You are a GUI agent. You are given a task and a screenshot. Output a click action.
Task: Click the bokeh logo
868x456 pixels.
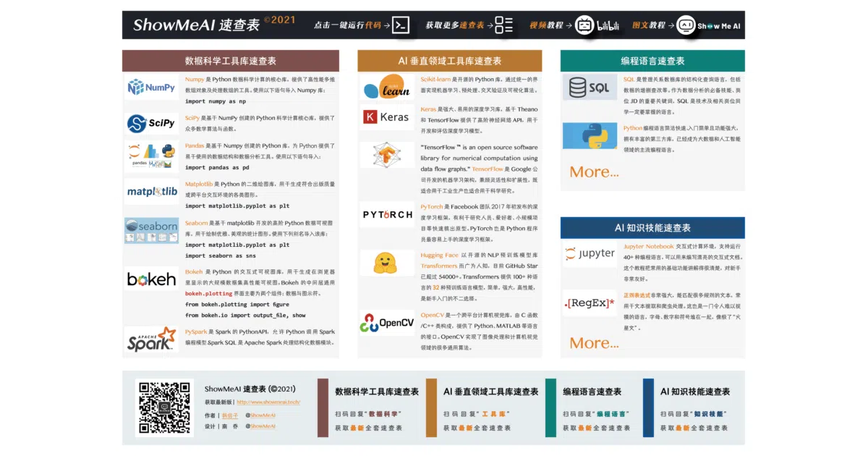151,279
